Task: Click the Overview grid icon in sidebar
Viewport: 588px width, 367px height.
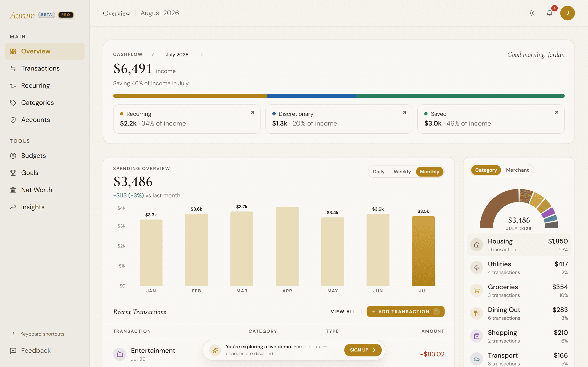Action: [x=13, y=51]
